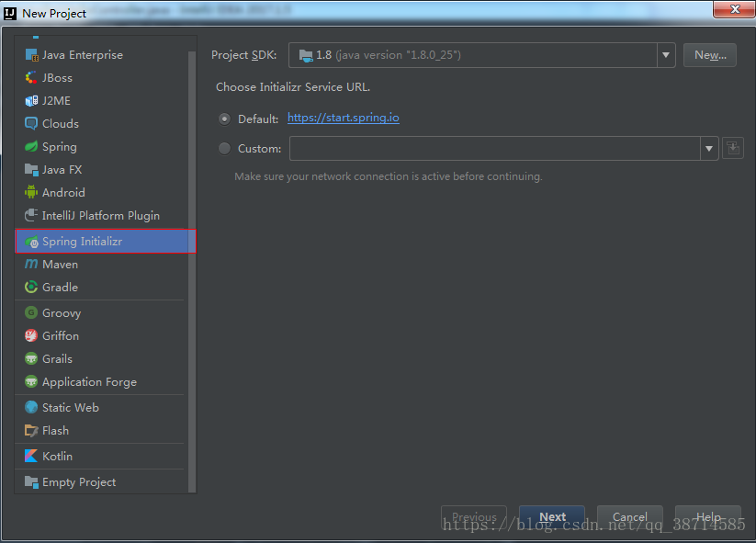This screenshot has width=756, height=543.
Task: Pick Maven from the project types
Action: 61,265
